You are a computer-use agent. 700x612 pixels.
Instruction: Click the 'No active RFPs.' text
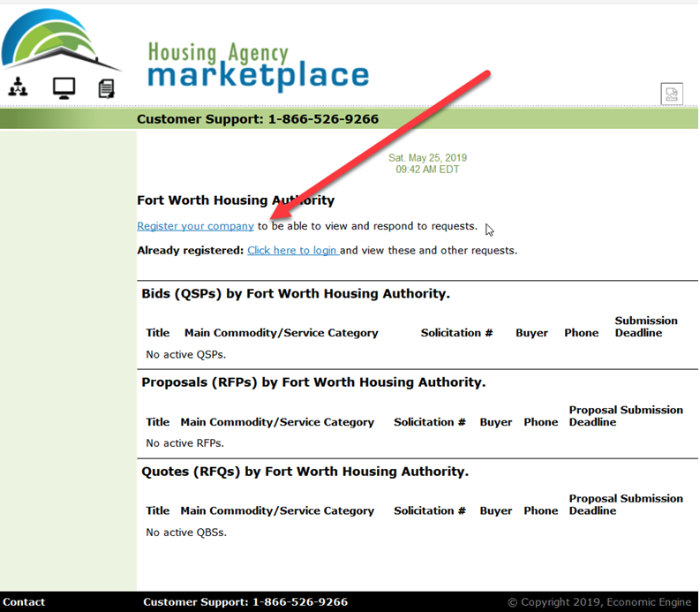[184, 443]
